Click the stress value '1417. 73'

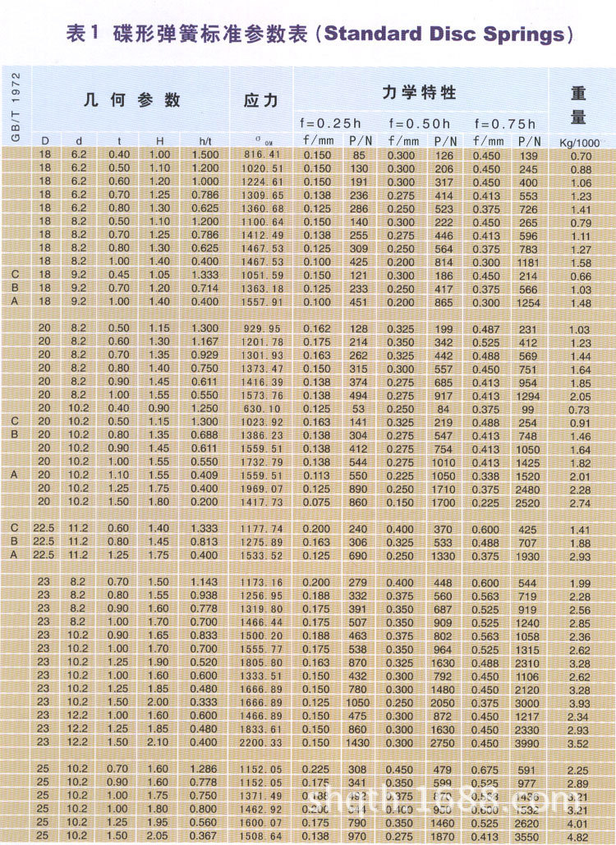(261, 503)
